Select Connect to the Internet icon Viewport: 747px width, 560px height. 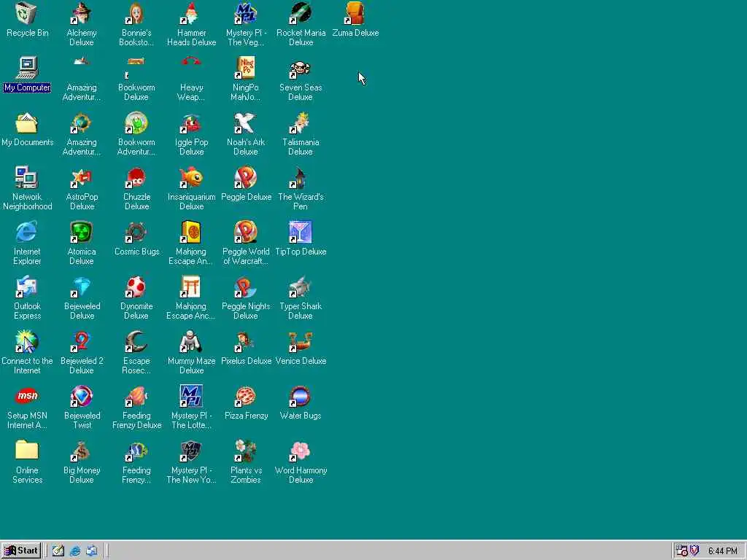pos(27,342)
